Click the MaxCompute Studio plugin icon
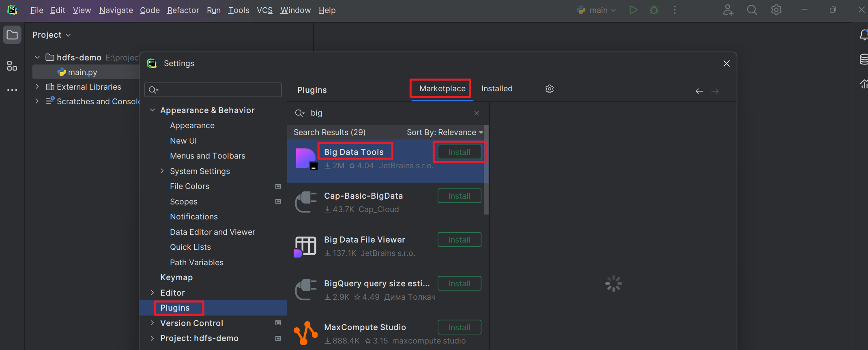The height and width of the screenshot is (350, 868). tap(305, 333)
